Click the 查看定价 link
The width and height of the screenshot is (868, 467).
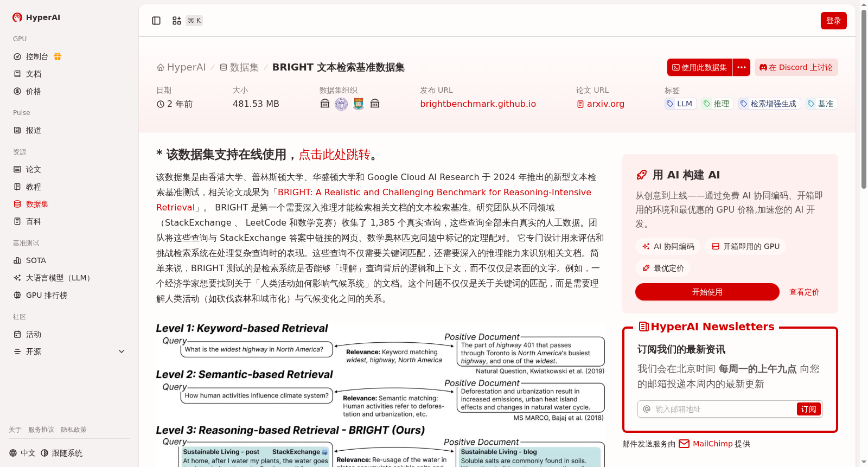tap(804, 292)
